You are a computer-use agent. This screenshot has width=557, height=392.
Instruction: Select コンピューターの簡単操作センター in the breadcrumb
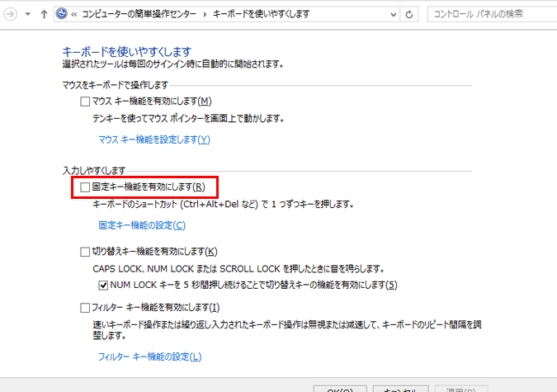139,15
